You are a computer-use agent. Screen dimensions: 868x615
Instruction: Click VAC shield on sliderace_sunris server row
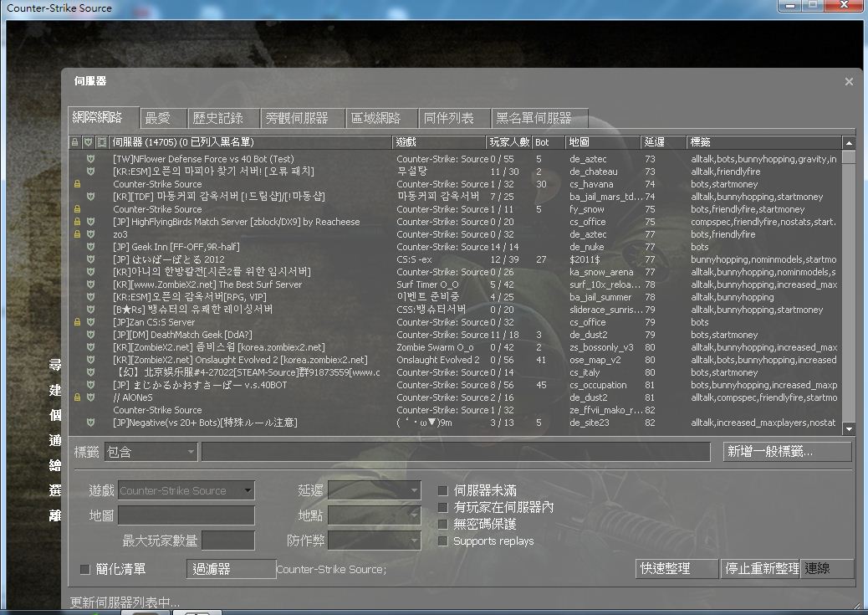click(91, 310)
